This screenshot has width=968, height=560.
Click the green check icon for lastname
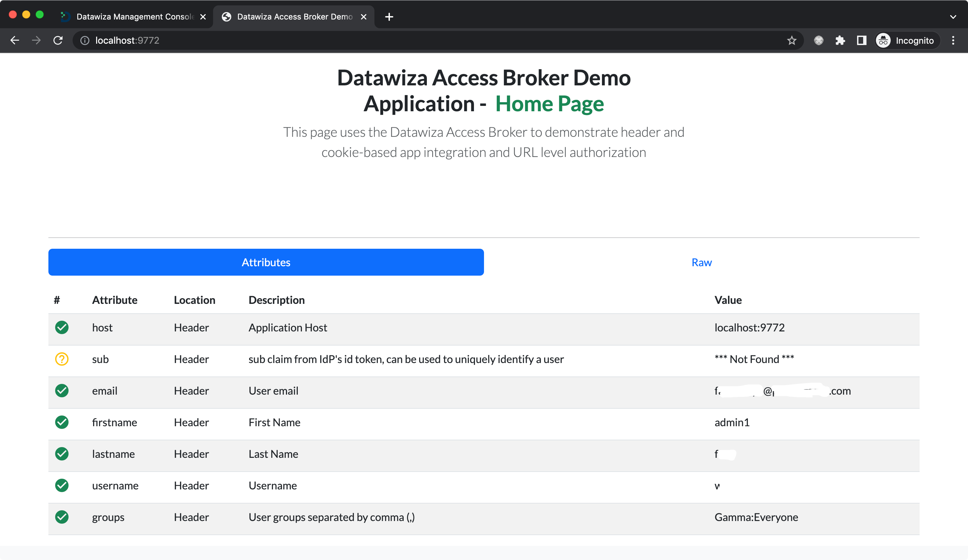62,454
